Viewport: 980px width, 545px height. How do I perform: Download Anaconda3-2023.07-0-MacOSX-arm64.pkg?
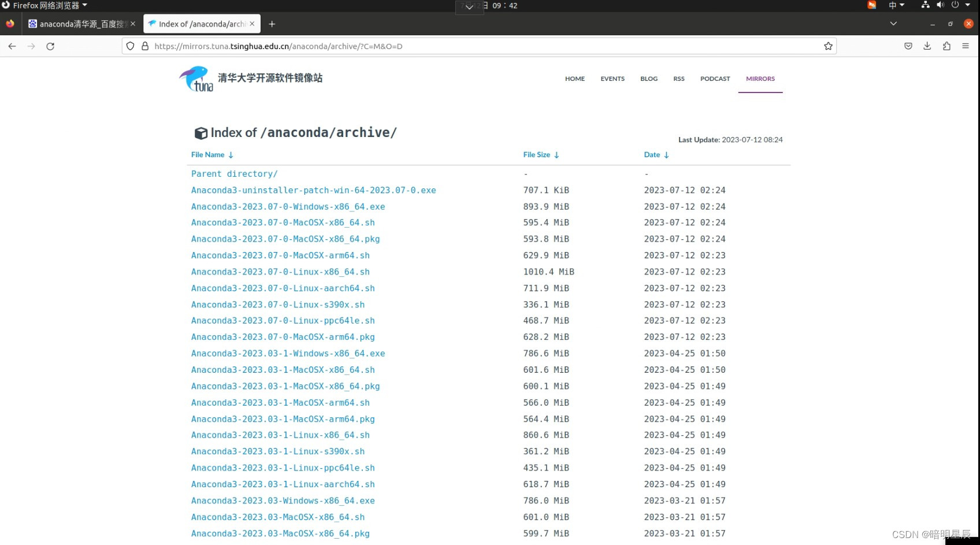coord(283,337)
